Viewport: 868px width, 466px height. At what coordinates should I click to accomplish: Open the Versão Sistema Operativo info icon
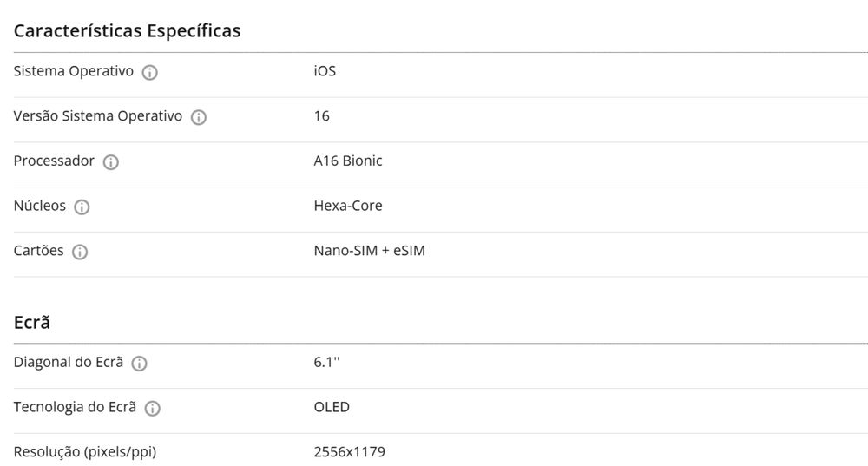(198, 117)
